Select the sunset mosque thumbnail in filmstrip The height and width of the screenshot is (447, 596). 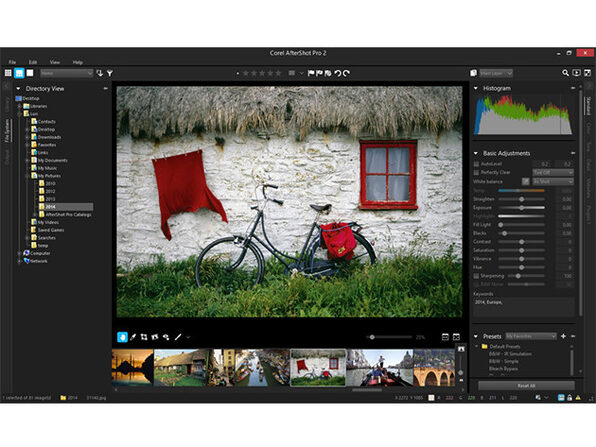pyautogui.click(x=133, y=368)
